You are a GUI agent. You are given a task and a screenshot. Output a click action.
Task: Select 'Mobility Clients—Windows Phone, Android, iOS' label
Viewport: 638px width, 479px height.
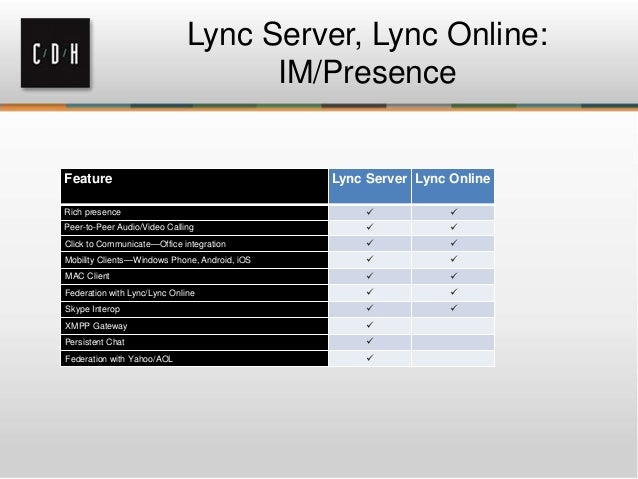pos(158,260)
